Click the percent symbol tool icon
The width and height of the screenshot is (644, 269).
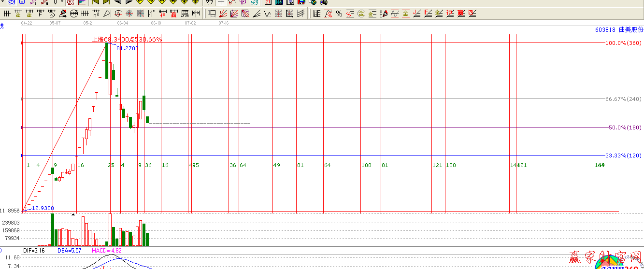[x=339, y=14]
